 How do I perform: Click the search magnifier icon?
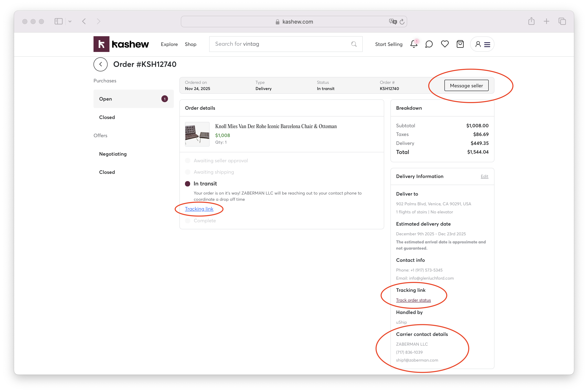[354, 44]
